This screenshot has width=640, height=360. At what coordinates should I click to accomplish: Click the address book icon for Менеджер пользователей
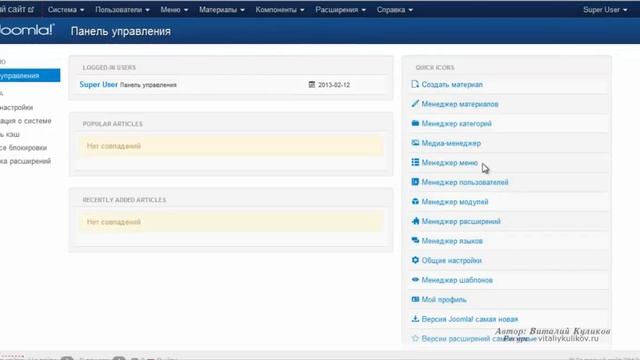coord(415,182)
